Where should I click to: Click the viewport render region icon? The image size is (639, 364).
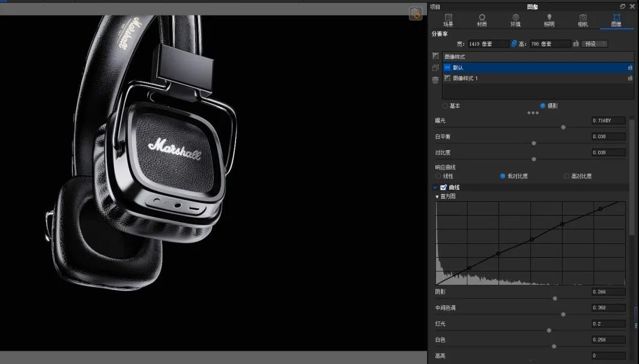pos(415,13)
